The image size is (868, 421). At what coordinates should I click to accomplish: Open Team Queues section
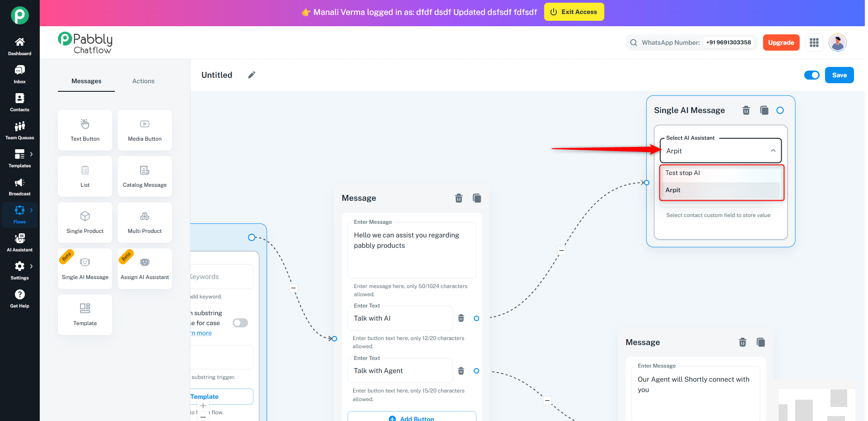(19, 131)
